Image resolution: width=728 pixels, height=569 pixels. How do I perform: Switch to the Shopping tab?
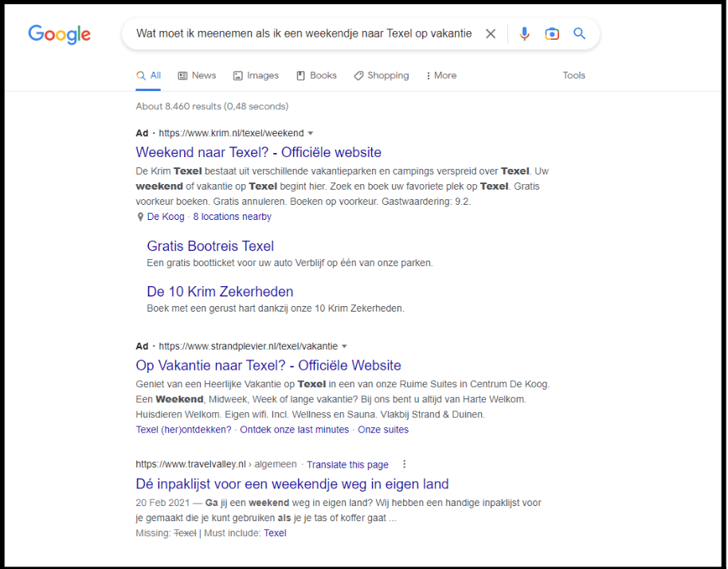pyautogui.click(x=382, y=76)
